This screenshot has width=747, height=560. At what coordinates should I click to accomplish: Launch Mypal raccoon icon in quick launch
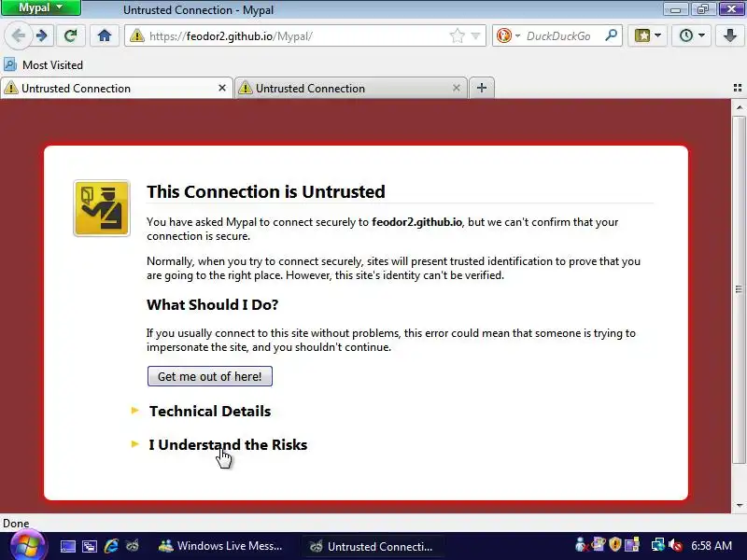(x=133, y=546)
